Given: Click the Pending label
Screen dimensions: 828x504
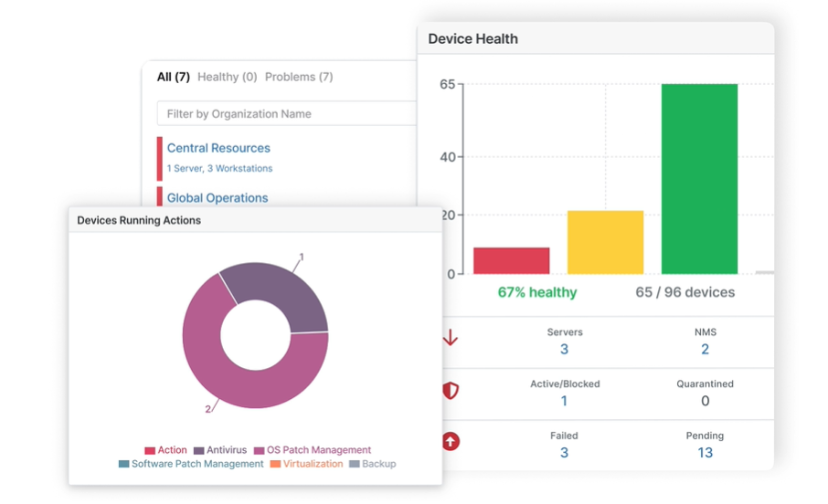Looking at the screenshot, I should point(705,436).
